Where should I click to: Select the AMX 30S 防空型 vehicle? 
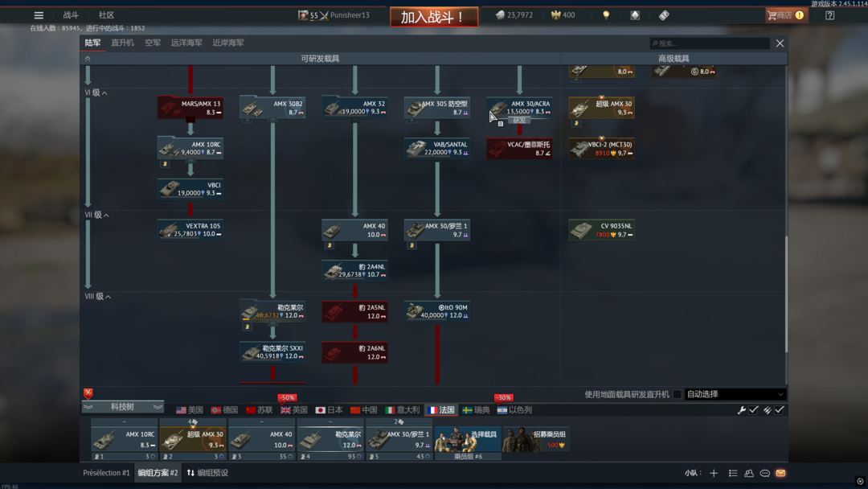coord(437,108)
